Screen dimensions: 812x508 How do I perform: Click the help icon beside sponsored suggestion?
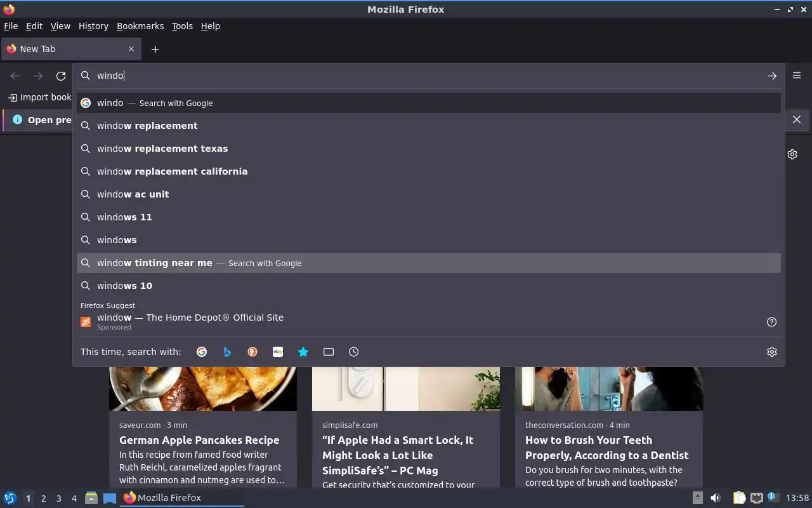click(771, 322)
